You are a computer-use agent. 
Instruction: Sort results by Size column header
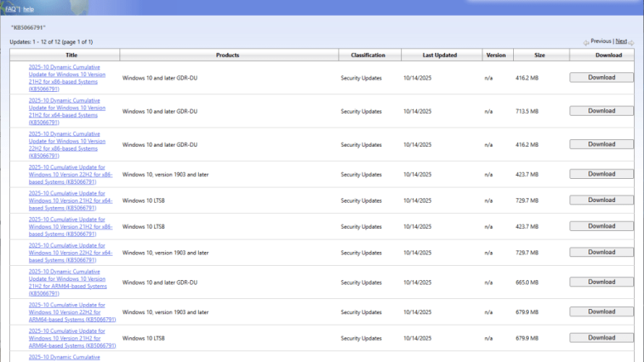click(540, 55)
